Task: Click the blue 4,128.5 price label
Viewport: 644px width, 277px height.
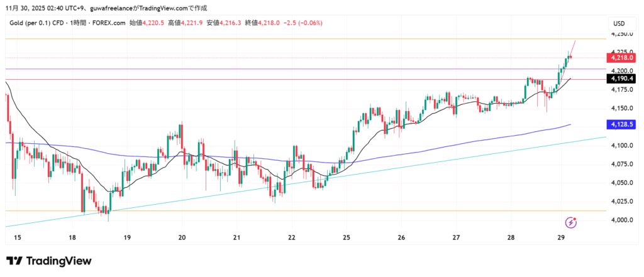Action: click(x=621, y=126)
